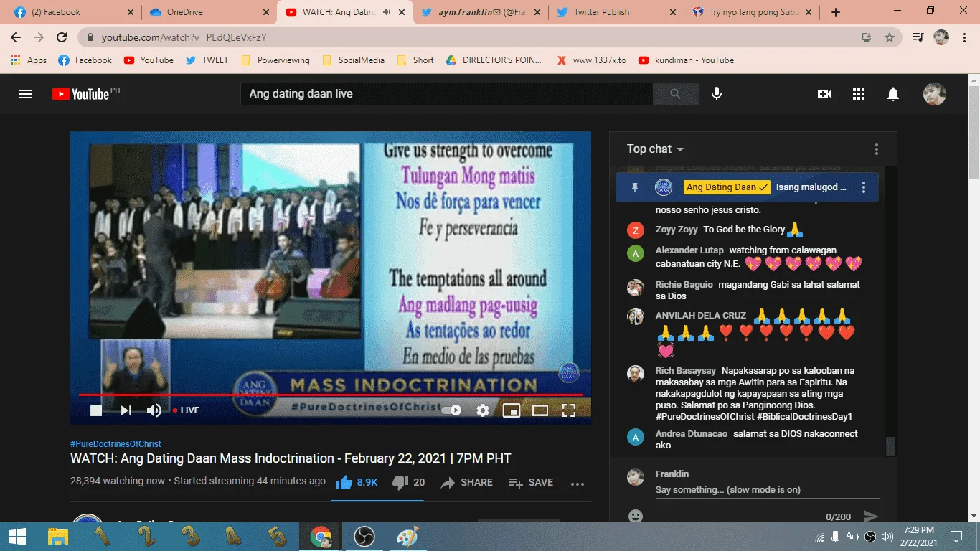Open the Short bookmark folder
Viewport: 980px width, 551px height.
pos(415,60)
